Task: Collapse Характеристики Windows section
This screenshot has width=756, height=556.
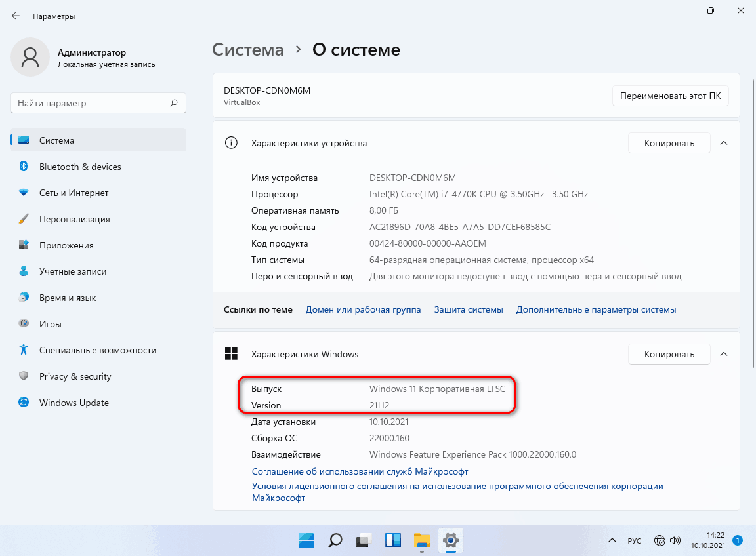Action: (724, 354)
